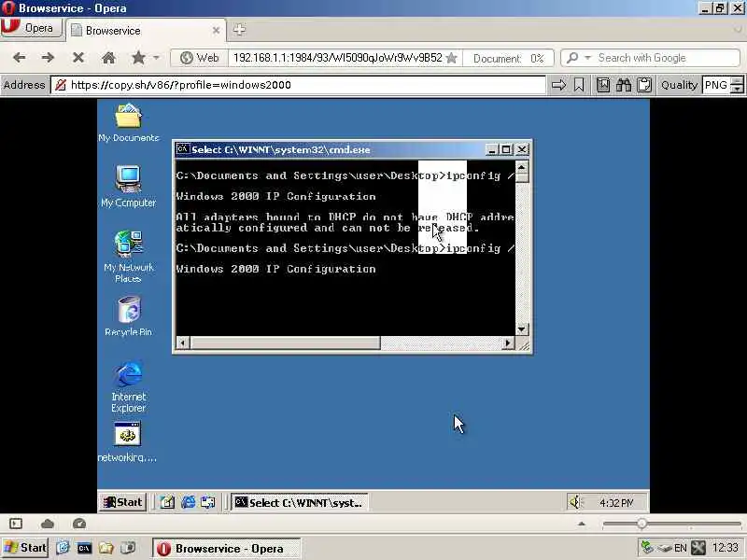The width and height of the screenshot is (747, 560).
Task: Go to the Opera home page icon
Action: (x=108, y=58)
